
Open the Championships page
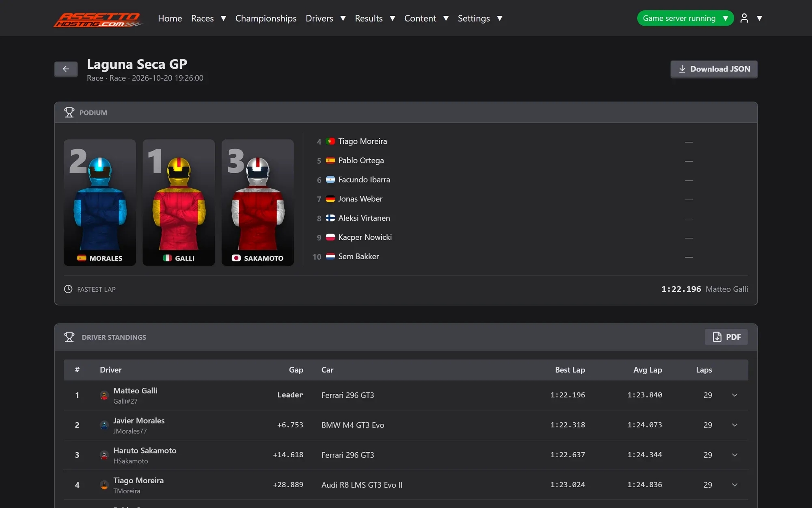(266, 18)
